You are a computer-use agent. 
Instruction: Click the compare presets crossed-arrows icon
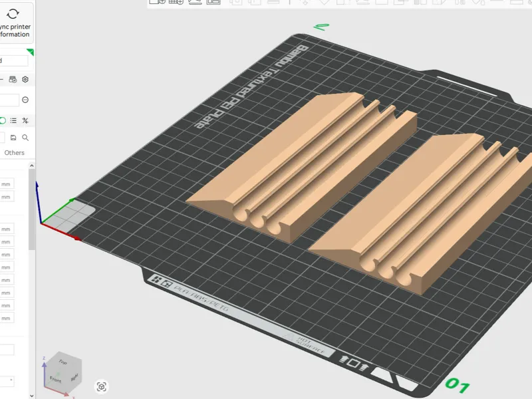25,120
